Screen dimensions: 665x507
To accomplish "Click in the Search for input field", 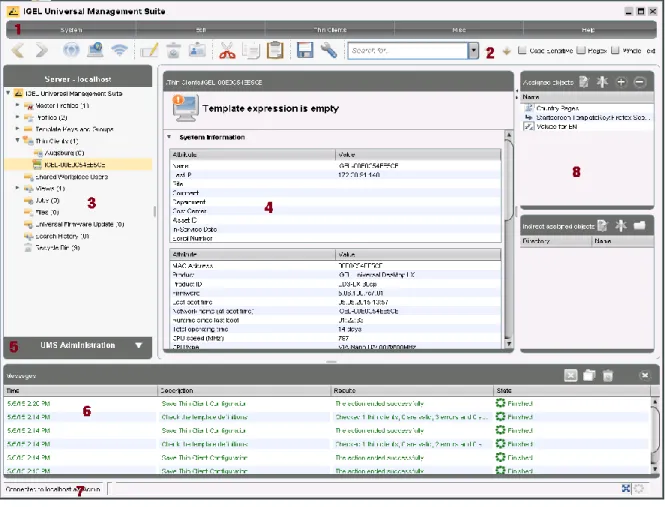I will pos(408,51).
